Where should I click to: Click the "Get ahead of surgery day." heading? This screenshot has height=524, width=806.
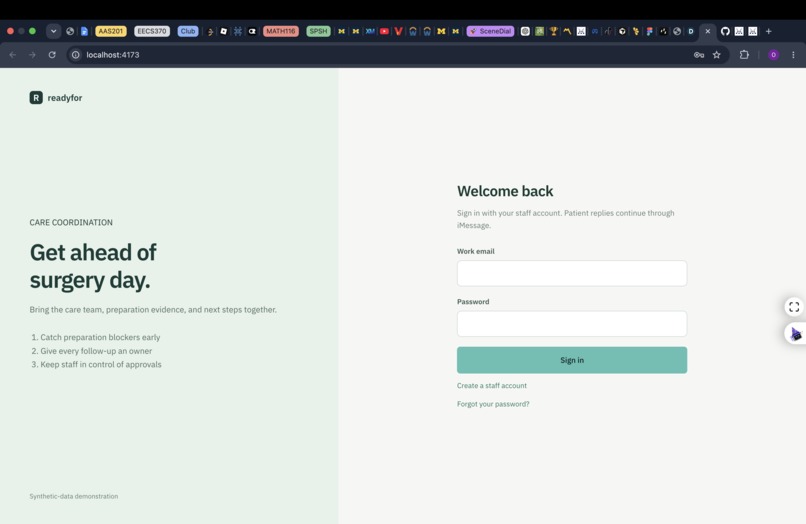(x=93, y=266)
